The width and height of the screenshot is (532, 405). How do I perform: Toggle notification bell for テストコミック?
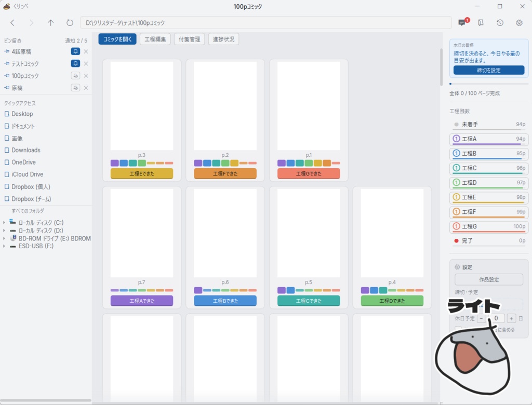click(75, 63)
